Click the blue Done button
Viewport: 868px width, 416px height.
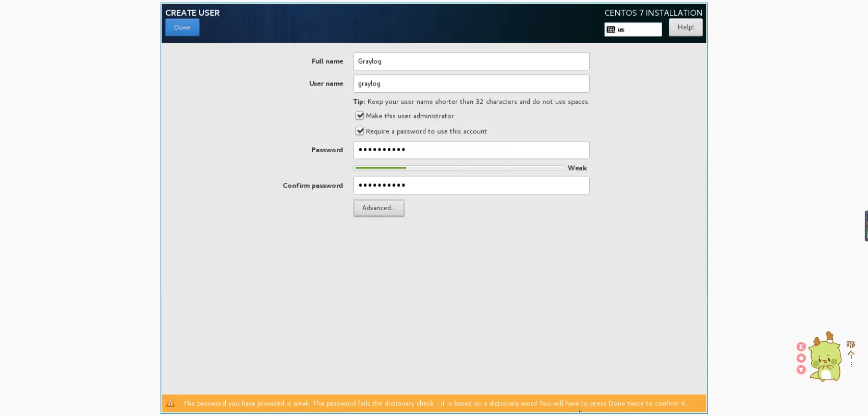click(182, 28)
